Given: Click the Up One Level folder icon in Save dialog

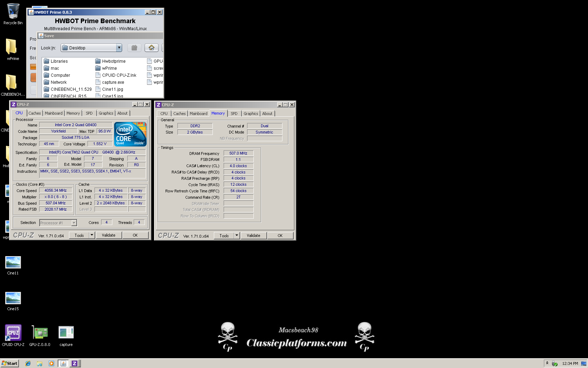Looking at the screenshot, I should (x=134, y=48).
